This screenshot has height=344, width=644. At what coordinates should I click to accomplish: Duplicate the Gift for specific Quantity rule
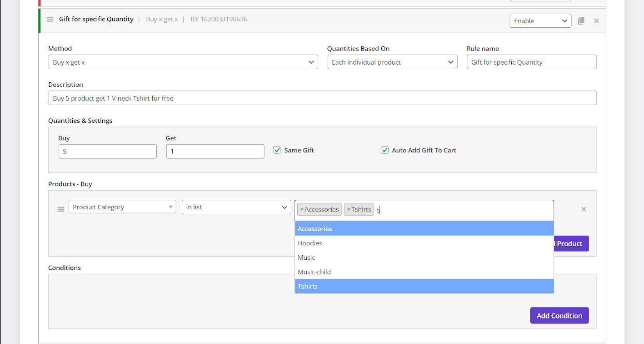coord(581,21)
